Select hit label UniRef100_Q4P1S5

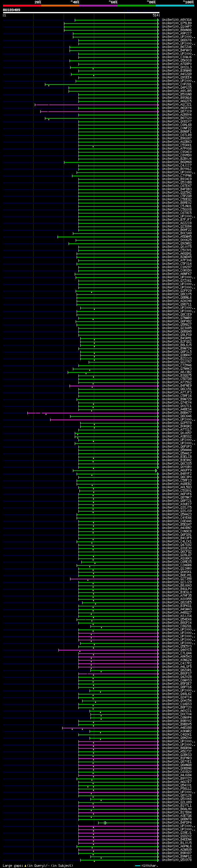(177, 88)
